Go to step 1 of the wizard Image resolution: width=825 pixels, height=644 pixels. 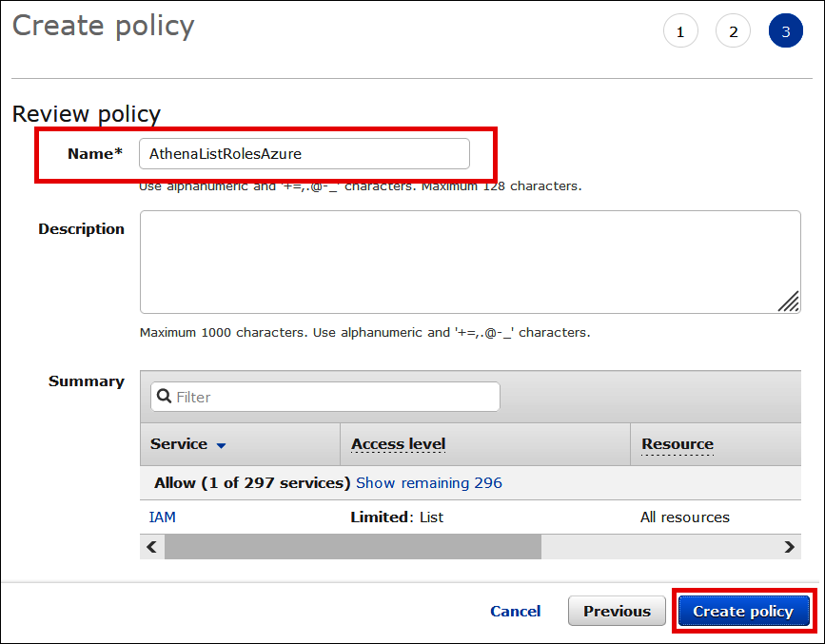click(x=679, y=31)
